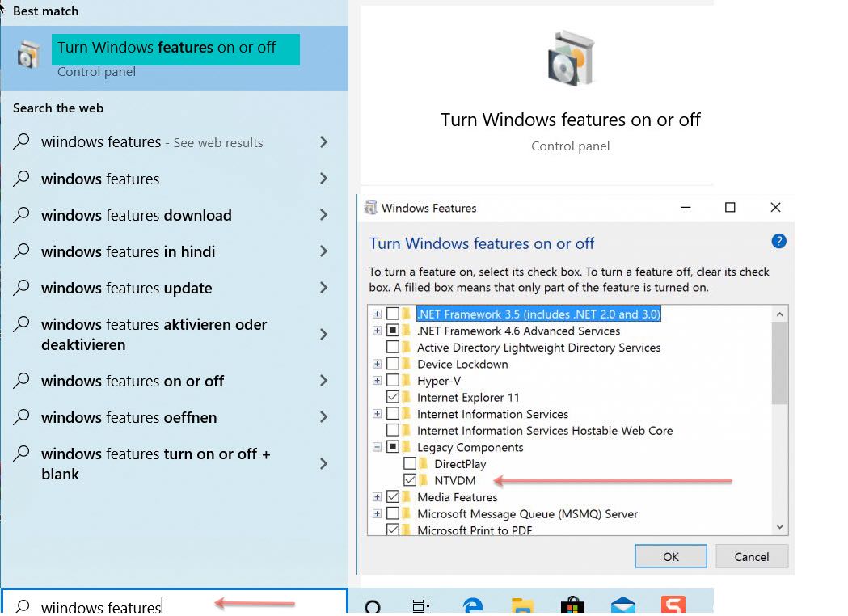Select 'windows features turn on or off + blank'
This screenshot has height=616, width=848.
click(174, 463)
